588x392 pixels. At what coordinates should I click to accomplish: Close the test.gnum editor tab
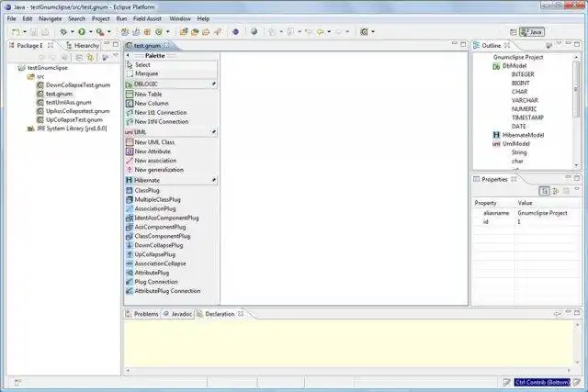[166, 45]
